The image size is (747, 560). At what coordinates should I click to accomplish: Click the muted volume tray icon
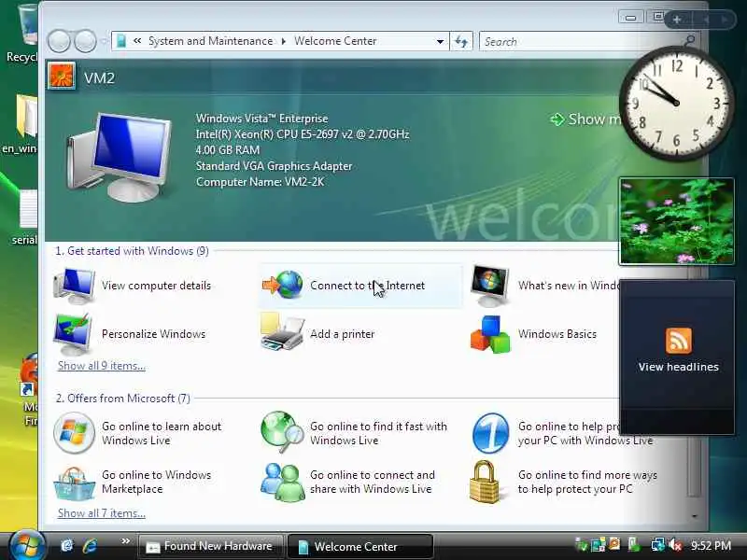675,545
